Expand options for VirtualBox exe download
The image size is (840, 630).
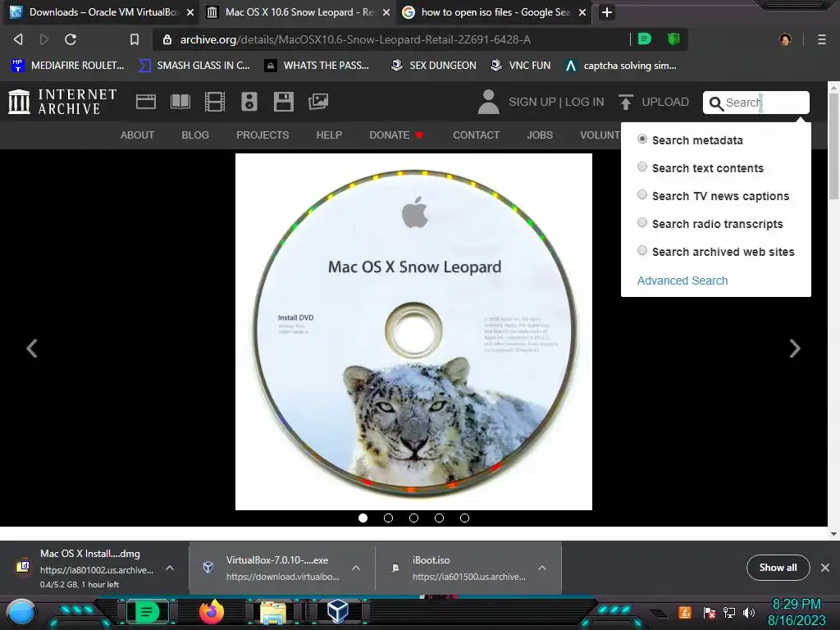click(356, 568)
